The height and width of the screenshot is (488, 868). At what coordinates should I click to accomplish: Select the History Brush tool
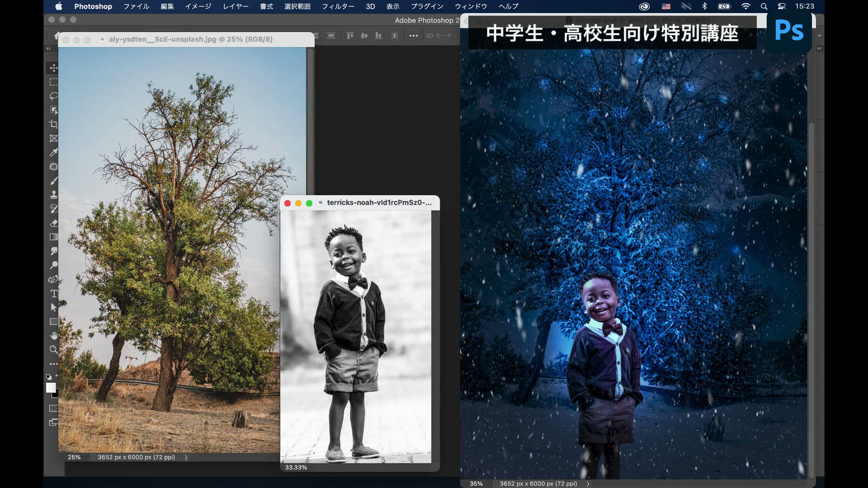tap(53, 209)
